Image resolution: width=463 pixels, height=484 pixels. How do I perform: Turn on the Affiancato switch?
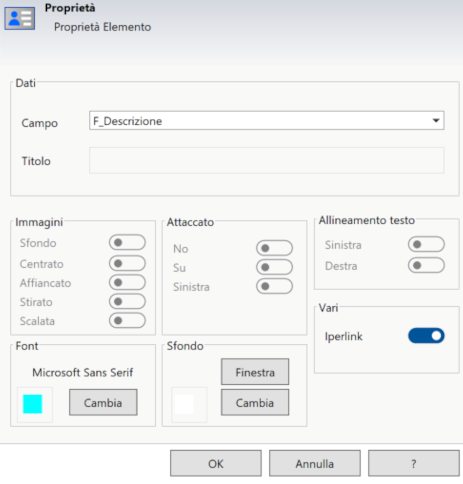point(127,282)
